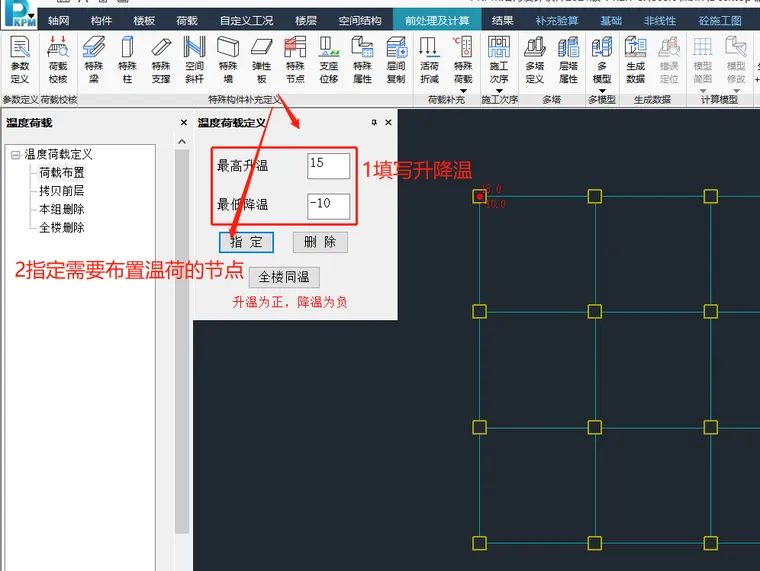Select 本组删除 in the tree
760x571 pixels.
62,209
